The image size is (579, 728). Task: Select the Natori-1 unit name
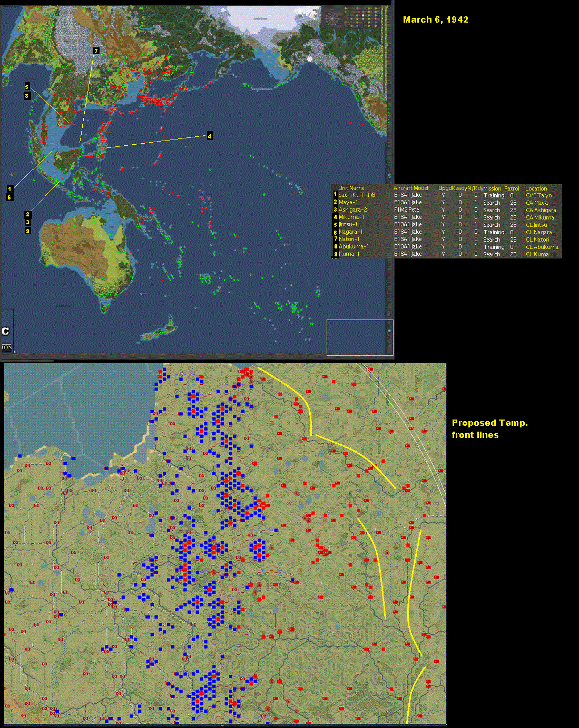pos(349,239)
